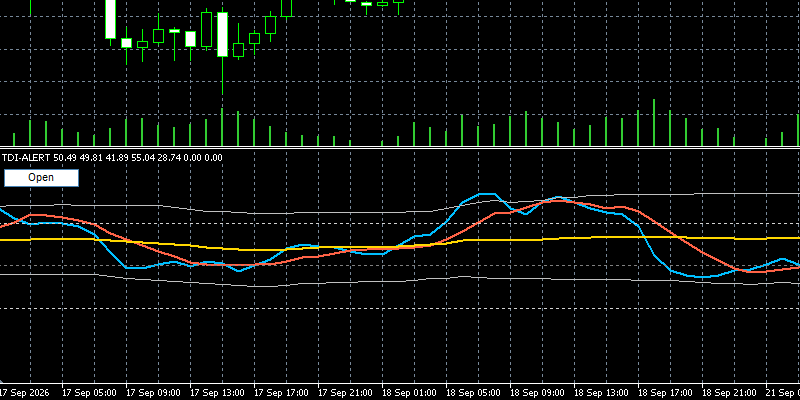This screenshot has width=800, height=400.
Task: Click the 17 Sep 2026 date label
Action: (26, 393)
